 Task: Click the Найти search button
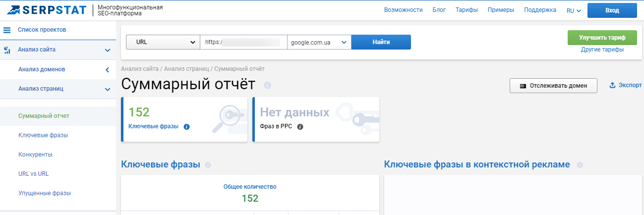tap(381, 42)
